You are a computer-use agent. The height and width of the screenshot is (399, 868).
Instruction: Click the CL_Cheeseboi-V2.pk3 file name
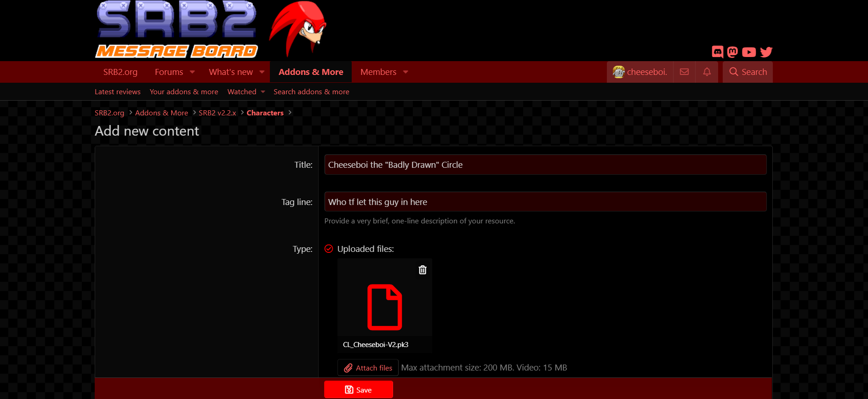click(x=376, y=345)
